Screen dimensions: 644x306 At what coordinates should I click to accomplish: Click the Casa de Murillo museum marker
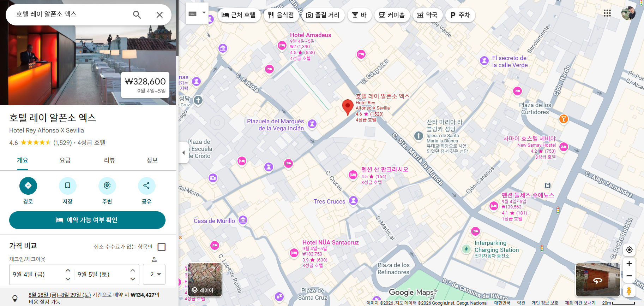(243, 220)
